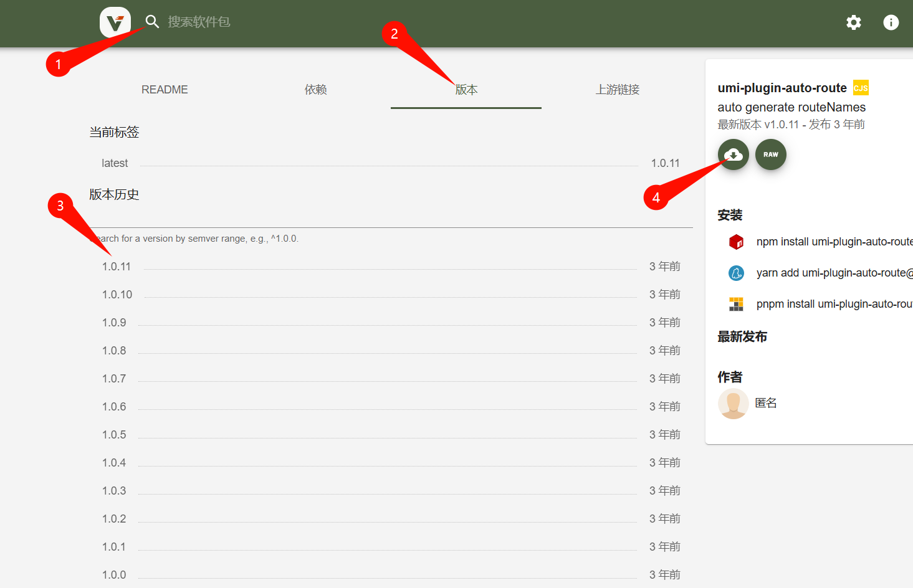Click the 当前标签 heading
The width and height of the screenshot is (913, 588).
tap(114, 132)
